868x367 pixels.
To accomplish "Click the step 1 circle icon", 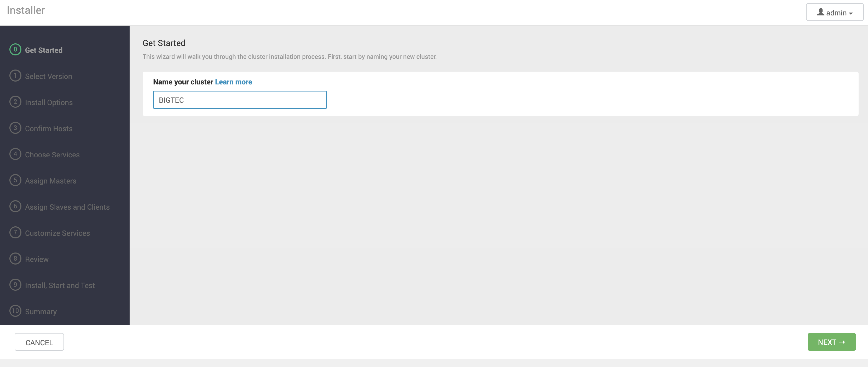I will click(x=15, y=76).
